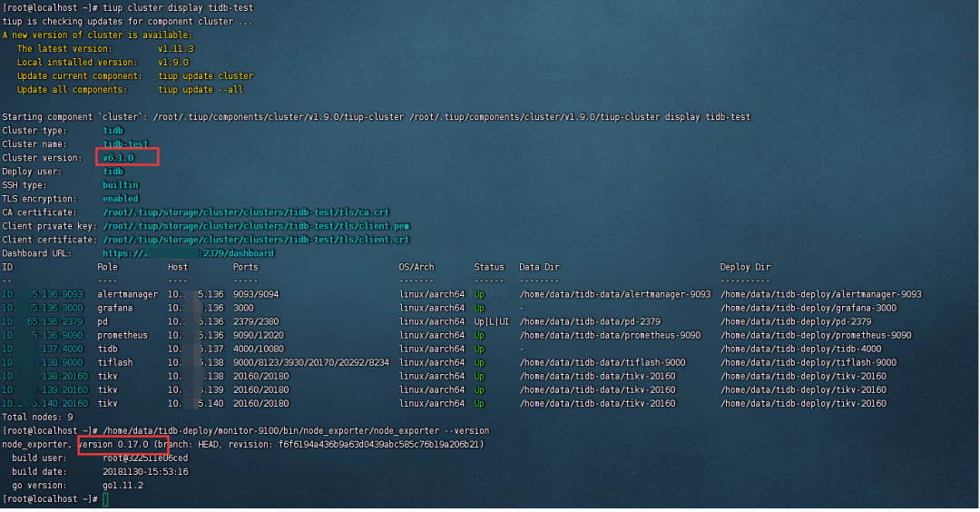Click the 'Ports' column header
Viewport: 980px width, 512px height.
[x=246, y=267]
